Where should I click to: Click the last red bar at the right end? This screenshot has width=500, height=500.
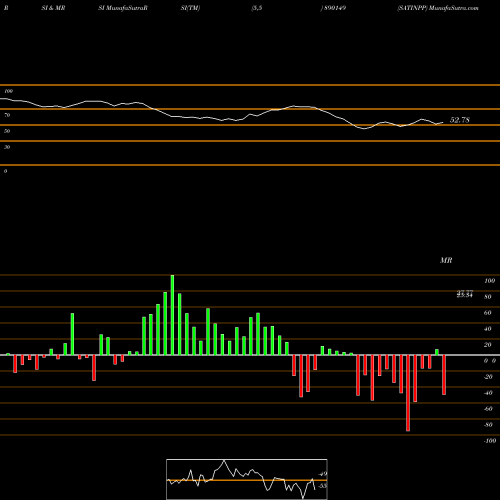[444, 375]
